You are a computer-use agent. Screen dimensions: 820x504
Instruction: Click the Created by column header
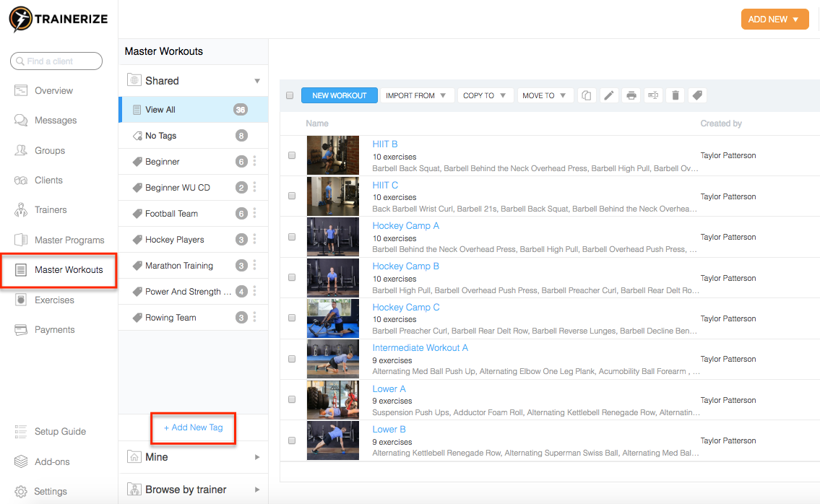tap(720, 123)
